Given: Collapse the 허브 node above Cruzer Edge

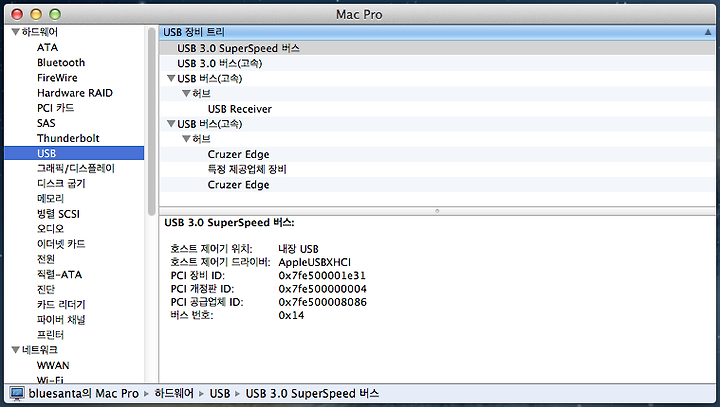Looking at the screenshot, I should [186, 139].
